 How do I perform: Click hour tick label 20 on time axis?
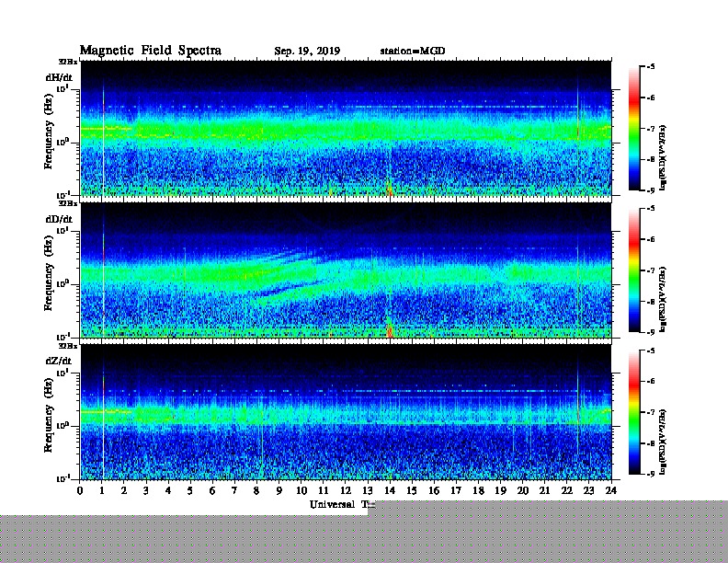click(x=523, y=490)
